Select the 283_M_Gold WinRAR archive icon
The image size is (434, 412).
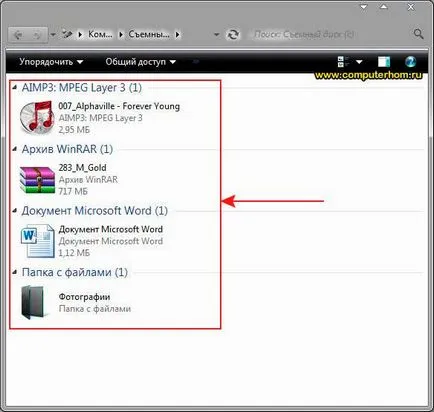[x=37, y=180]
